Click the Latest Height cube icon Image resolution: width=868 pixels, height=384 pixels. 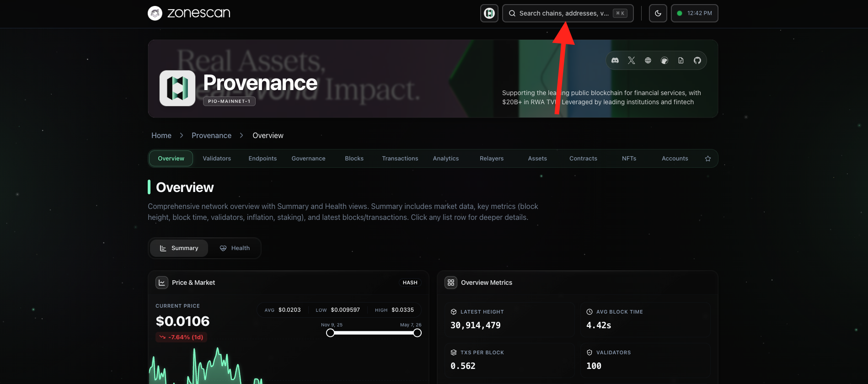(x=454, y=312)
